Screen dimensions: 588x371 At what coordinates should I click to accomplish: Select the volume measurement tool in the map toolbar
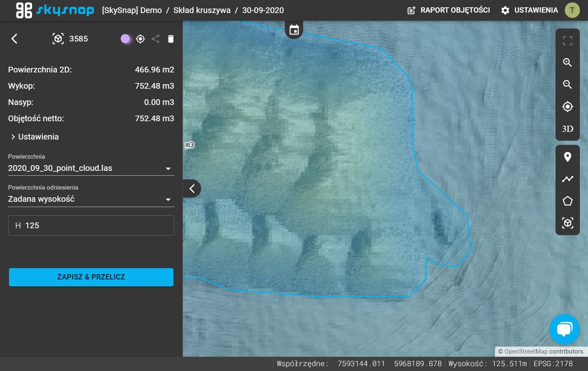567,223
